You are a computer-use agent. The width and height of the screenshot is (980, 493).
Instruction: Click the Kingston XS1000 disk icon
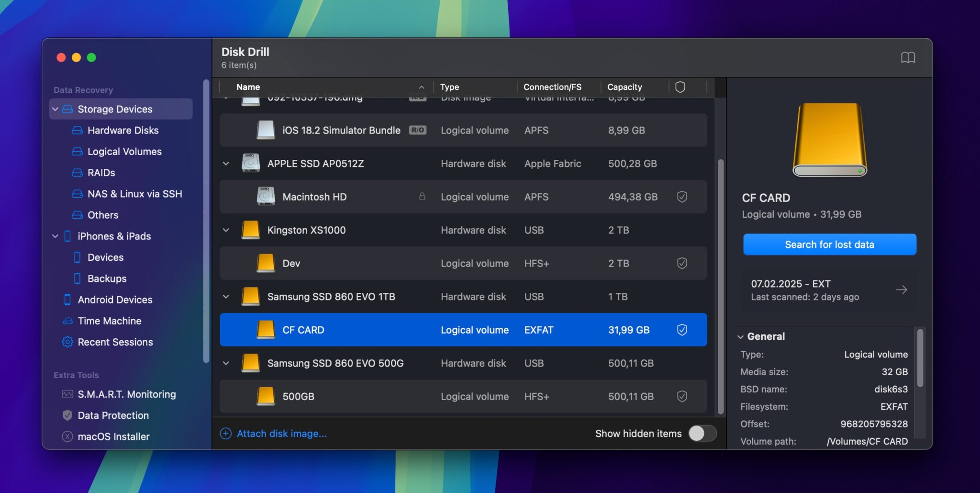[250, 230]
